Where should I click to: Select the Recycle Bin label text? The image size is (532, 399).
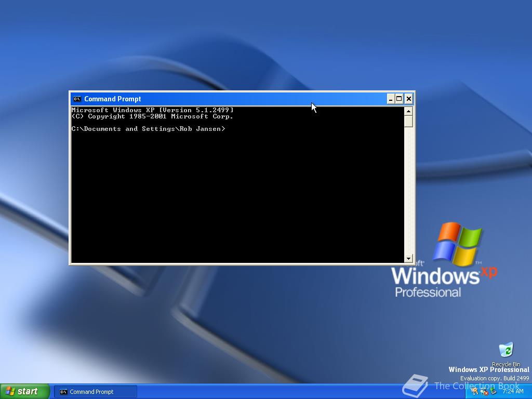(506, 364)
